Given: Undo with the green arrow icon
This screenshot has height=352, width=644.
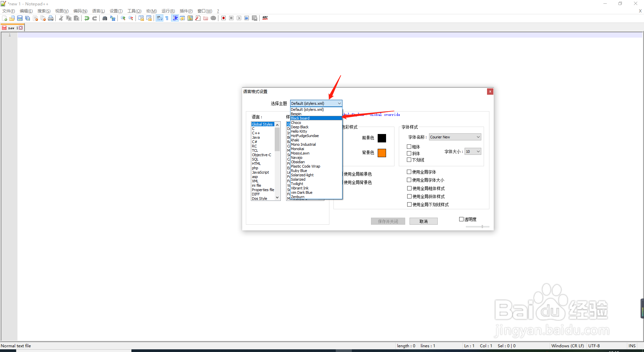Looking at the screenshot, I should [87, 18].
